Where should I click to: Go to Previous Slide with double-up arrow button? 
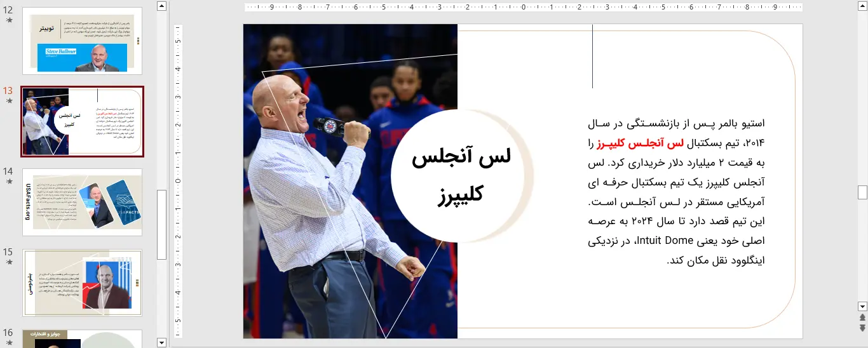tap(862, 317)
